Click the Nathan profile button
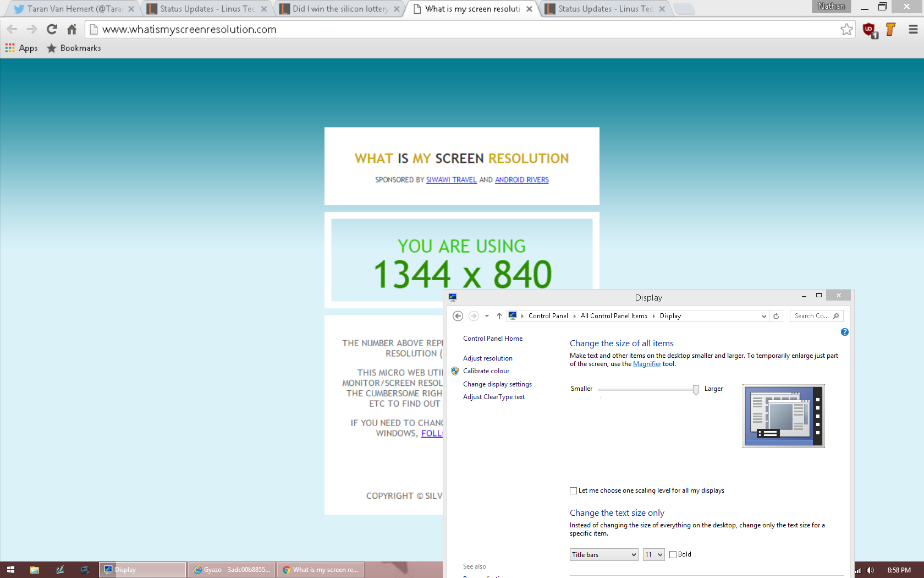The image size is (924, 578). [x=831, y=6]
